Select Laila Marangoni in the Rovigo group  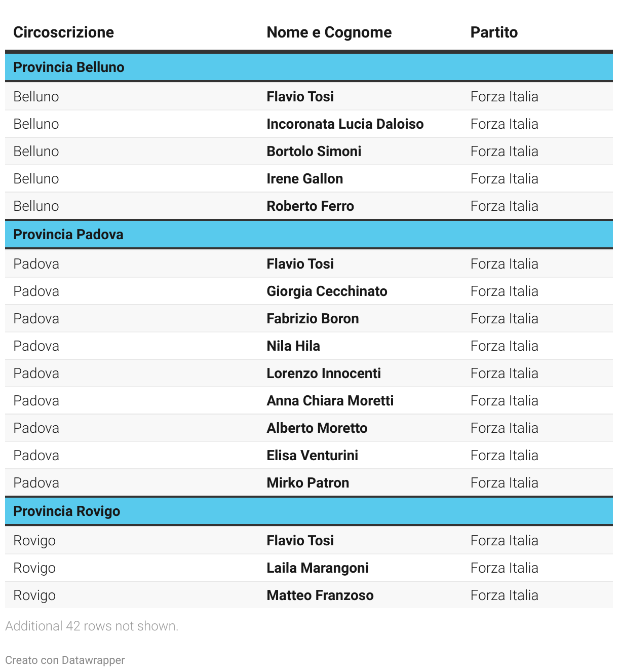pyautogui.click(x=318, y=568)
